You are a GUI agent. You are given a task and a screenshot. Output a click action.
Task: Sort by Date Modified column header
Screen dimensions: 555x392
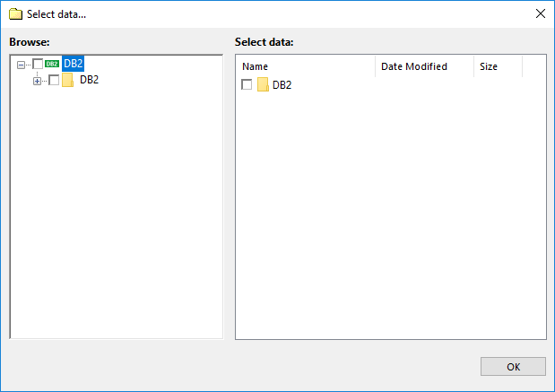tap(424, 66)
